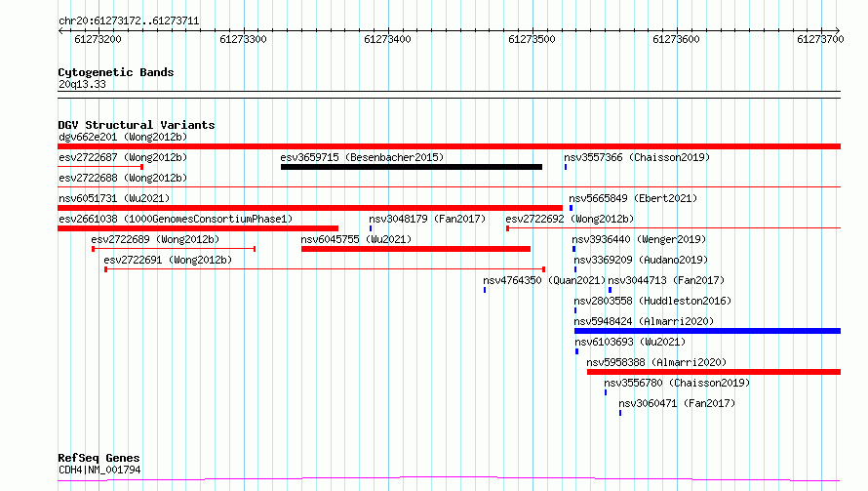
Task: Click ruler position 61273600
Action: point(677,39)
